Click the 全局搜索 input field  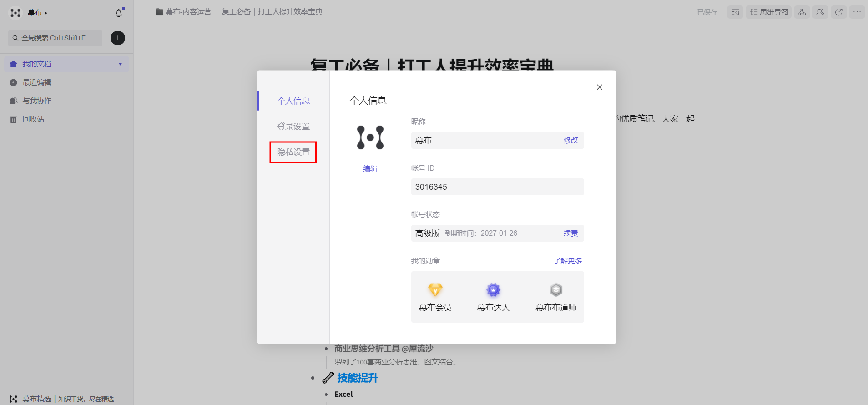pos(55,38)
